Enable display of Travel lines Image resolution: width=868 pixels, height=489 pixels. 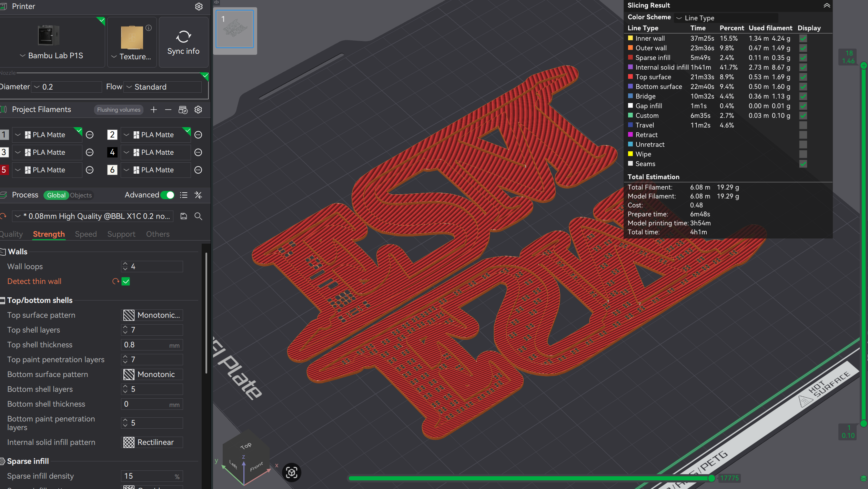pyautogui.click(x=803, y=125)
